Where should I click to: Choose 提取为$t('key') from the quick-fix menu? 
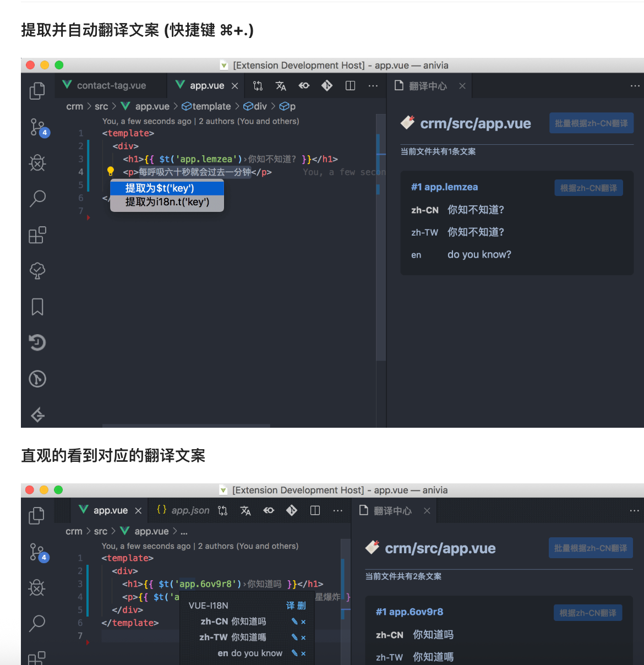[167, 188]
